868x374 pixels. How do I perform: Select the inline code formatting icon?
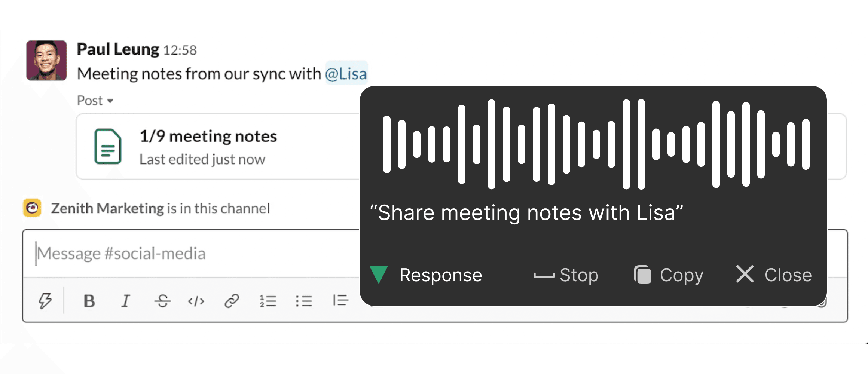coord(196,300)
